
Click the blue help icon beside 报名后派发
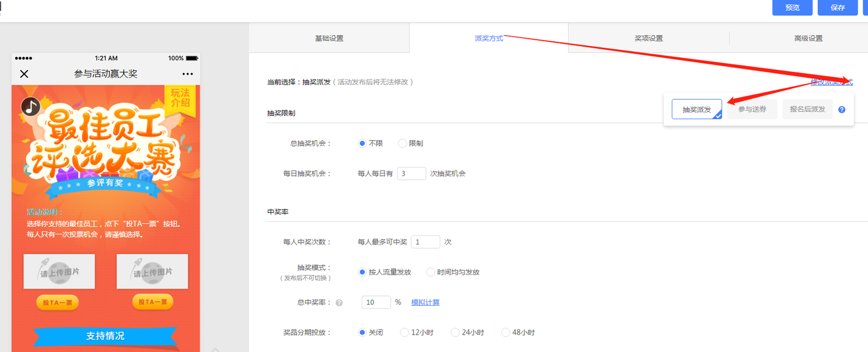click(x=842, y=109)
